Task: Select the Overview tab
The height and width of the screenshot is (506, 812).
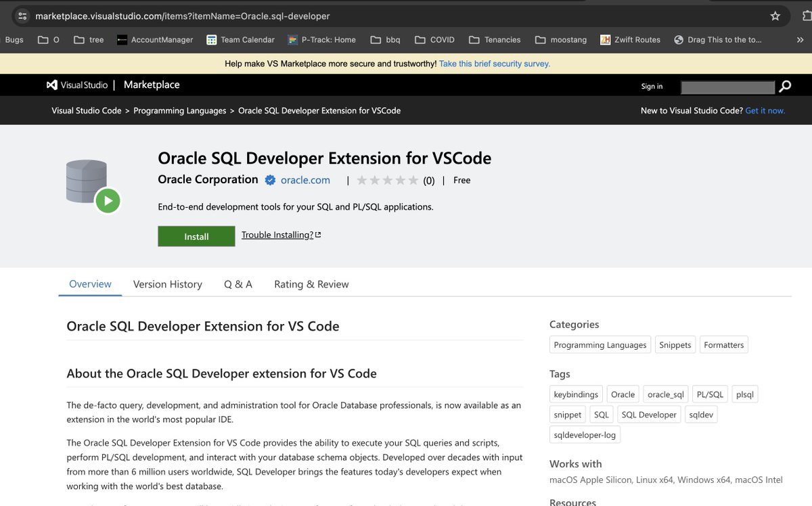Action: [x=90, y=284]
